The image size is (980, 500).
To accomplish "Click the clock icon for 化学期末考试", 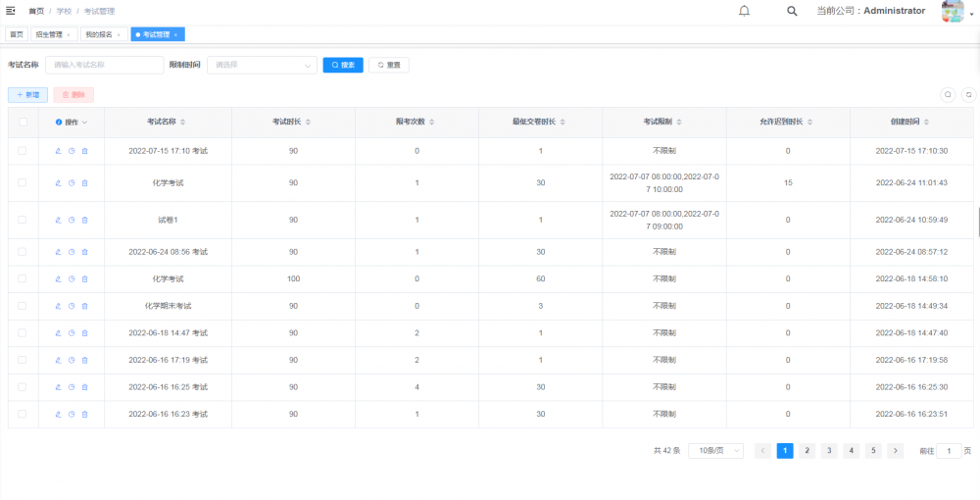I will point(72,306).
